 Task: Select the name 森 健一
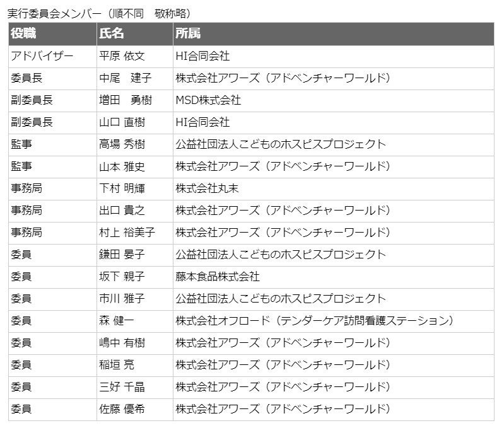[117, 321]
